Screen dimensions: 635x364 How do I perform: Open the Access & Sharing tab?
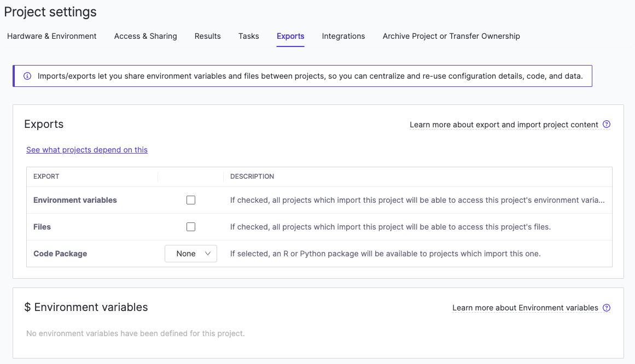pyautogui.click(x=145, y=36)
